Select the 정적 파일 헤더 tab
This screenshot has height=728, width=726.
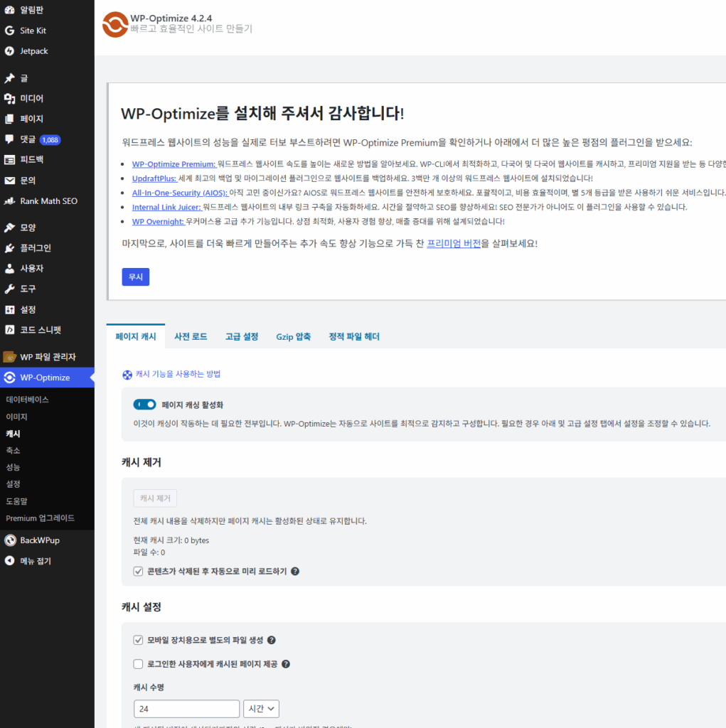354,336
